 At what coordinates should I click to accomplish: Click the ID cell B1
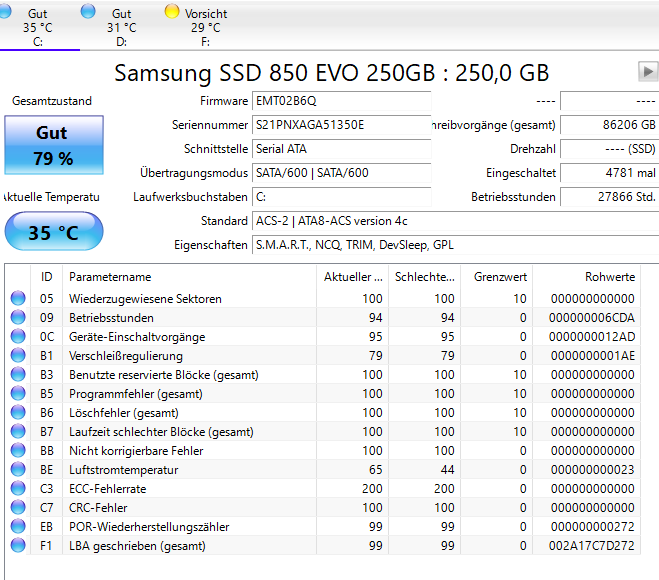[x=47, y=356]
